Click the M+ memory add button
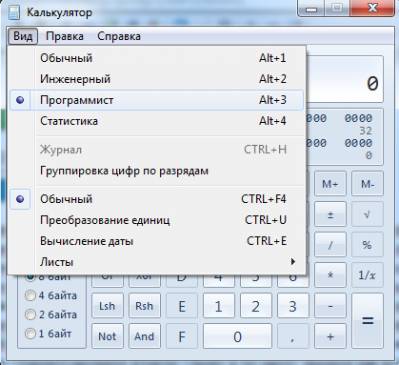 [330, 184]
